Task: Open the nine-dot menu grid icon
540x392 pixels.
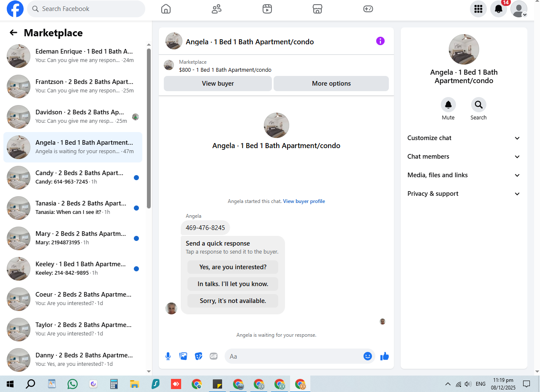Action: click(478, 9)
